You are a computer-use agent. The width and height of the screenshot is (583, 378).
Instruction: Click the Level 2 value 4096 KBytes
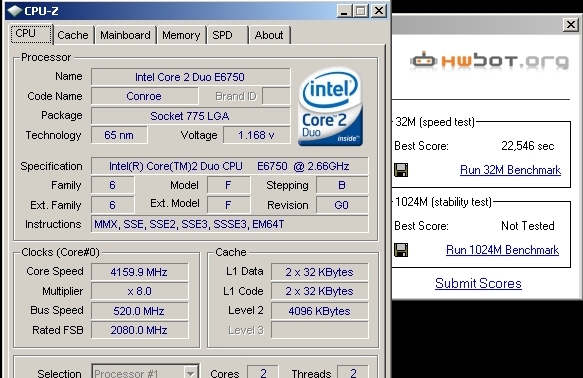(x=320, y=311)
